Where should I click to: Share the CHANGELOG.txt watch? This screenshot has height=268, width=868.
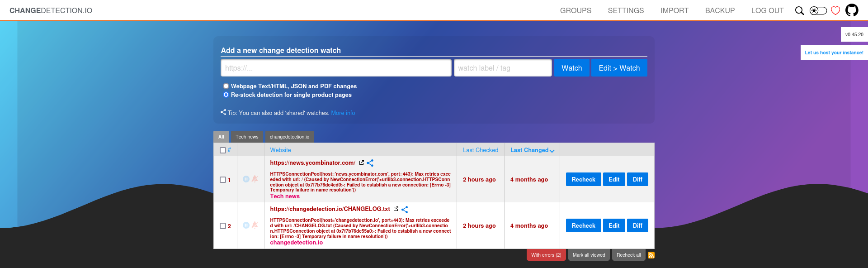(405, 209)
